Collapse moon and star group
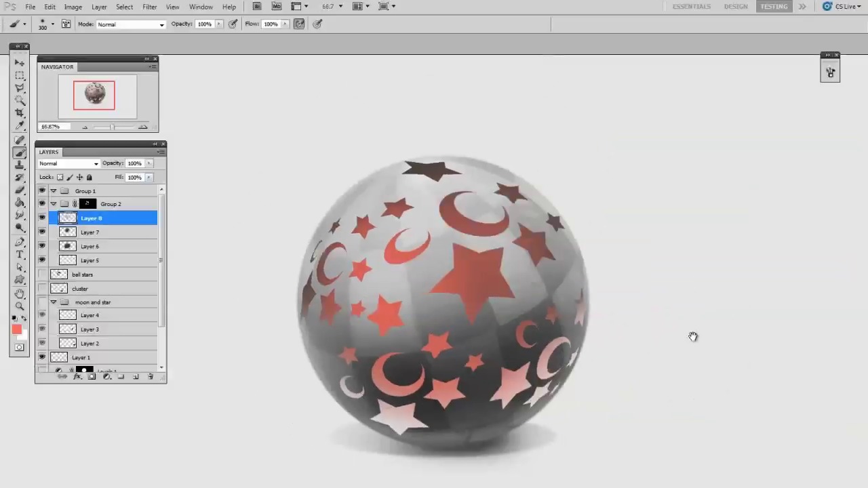The height and width of the screenshot is (488, 868). click(x=54, y=302)
